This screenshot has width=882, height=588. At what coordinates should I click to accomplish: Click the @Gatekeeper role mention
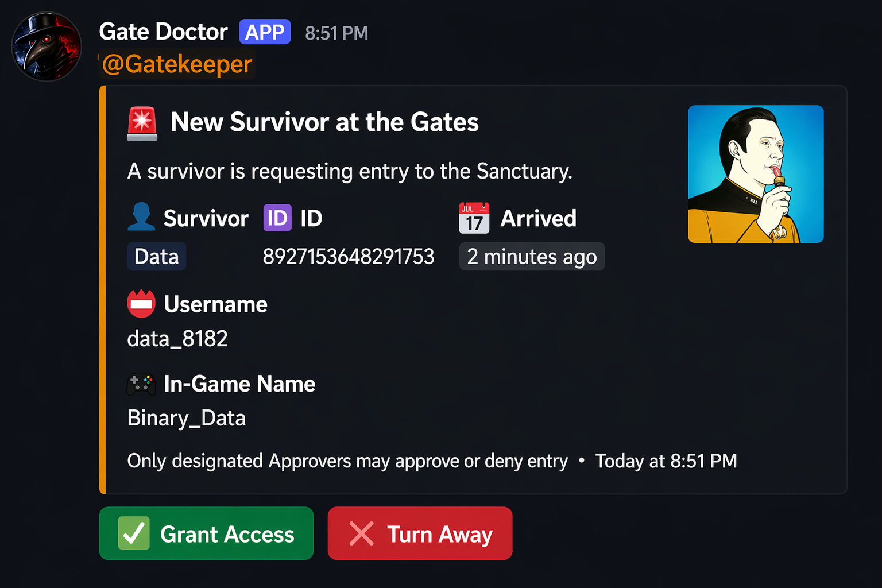click(x=178, y=64)
